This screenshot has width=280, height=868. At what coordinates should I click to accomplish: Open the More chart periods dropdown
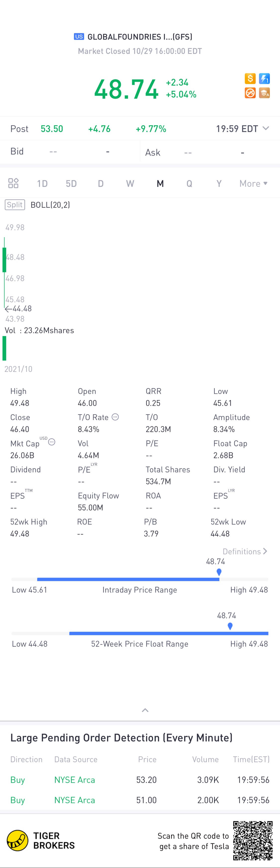point(253,184)
